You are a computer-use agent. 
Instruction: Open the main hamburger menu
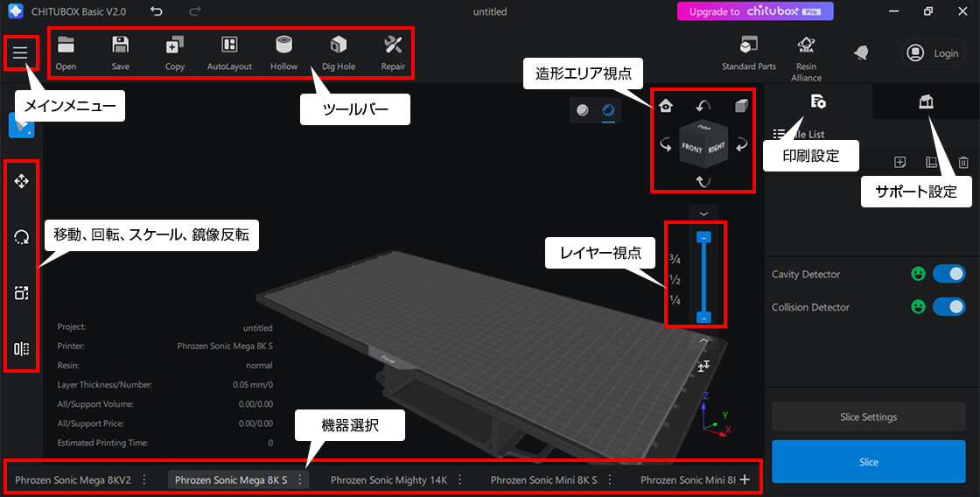(x=21, y=53)
